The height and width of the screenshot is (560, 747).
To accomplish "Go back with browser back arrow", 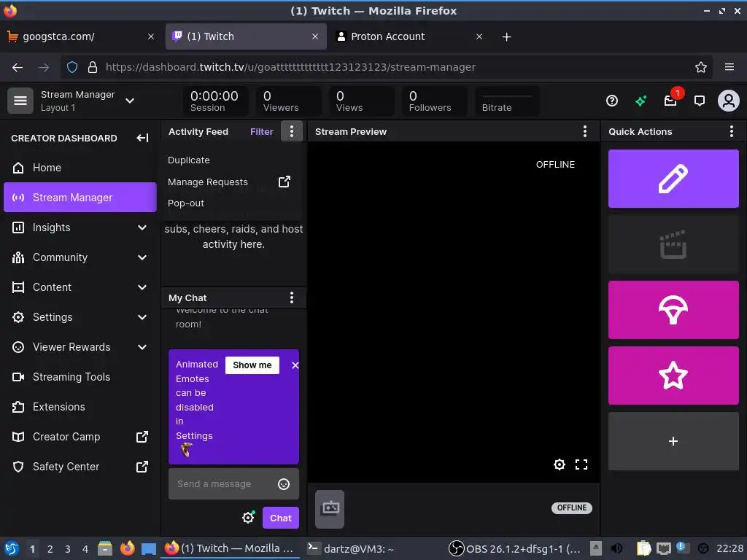I will pyautogui.click(x=18, y=67).
